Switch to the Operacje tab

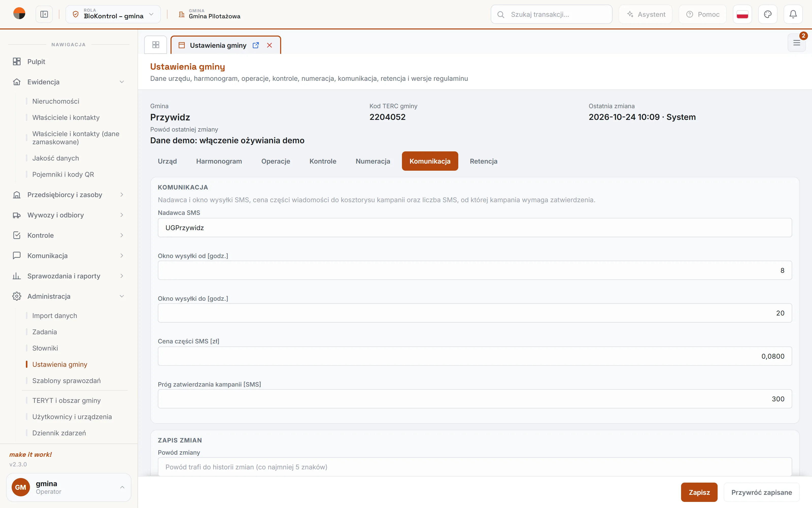(x=276, y=161)
